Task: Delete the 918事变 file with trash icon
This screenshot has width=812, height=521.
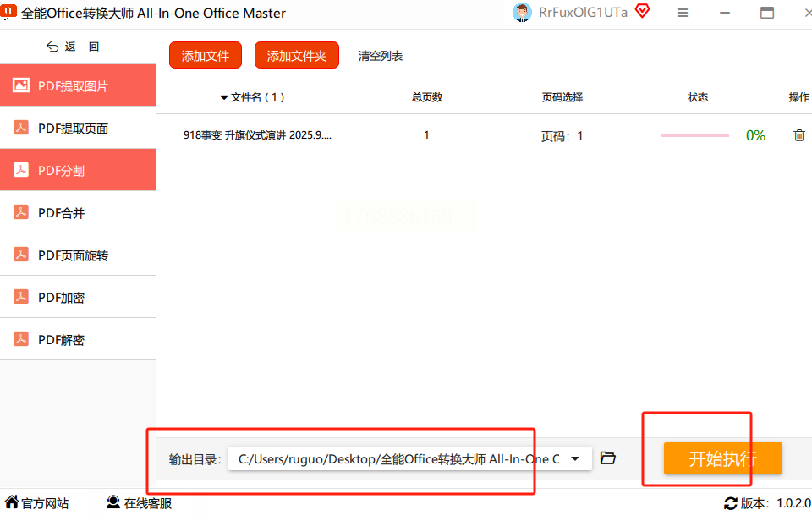Action: coord(799,135)
